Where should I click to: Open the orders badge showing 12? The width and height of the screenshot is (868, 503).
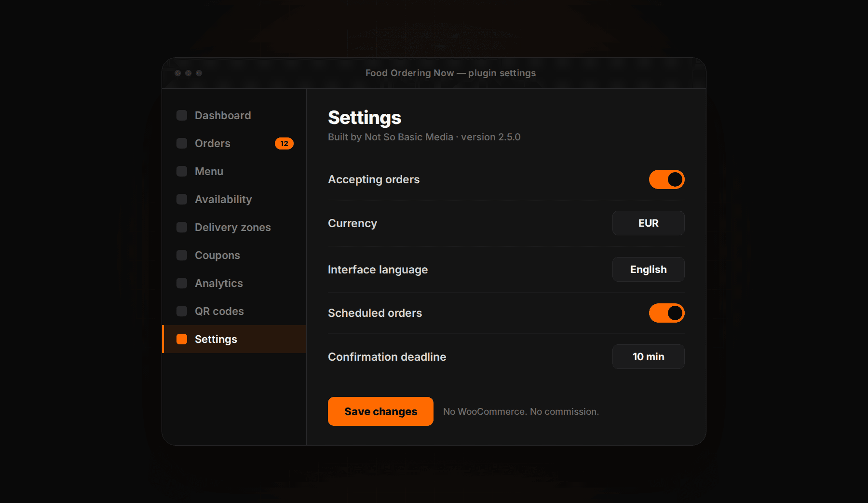284,143
